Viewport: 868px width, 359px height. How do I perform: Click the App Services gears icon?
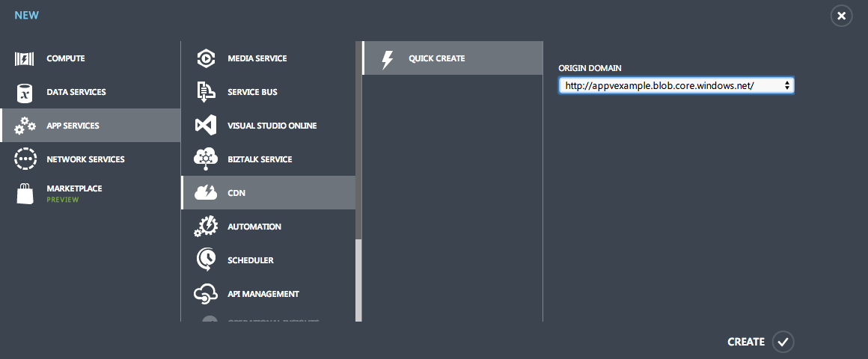pos(25,126)
